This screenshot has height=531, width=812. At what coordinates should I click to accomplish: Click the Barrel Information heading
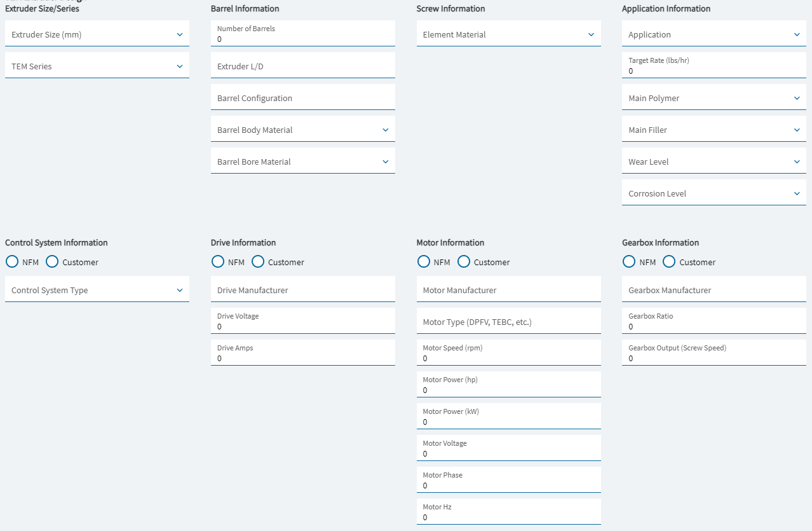click(245, 9)
